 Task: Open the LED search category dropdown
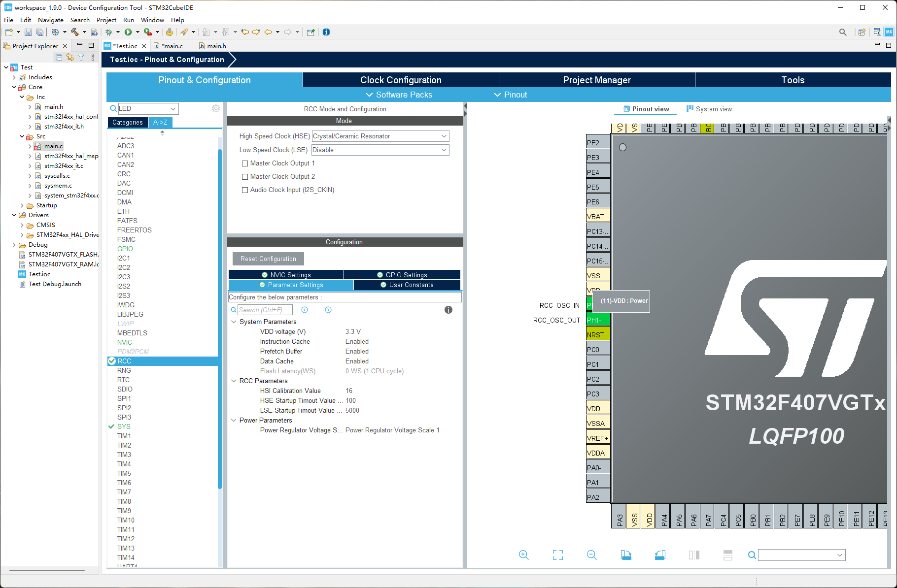point(173,108)
